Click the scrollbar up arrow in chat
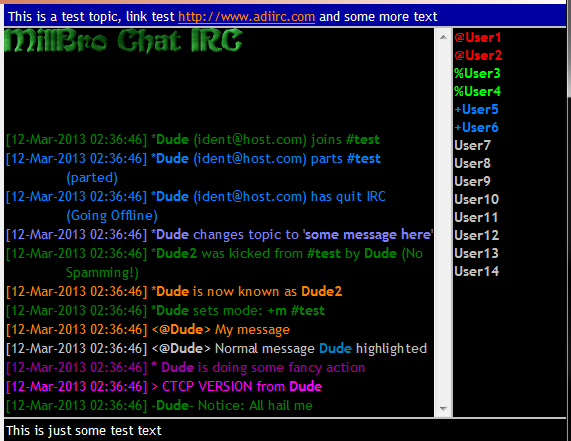Screen dimensions: 571x441 pyautogui.click(x=443, y=37)
